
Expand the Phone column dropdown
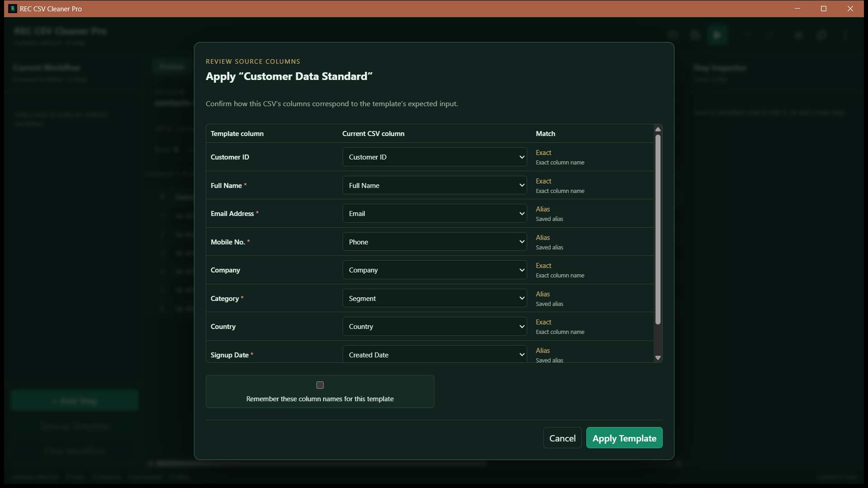(x=434, y=242)
